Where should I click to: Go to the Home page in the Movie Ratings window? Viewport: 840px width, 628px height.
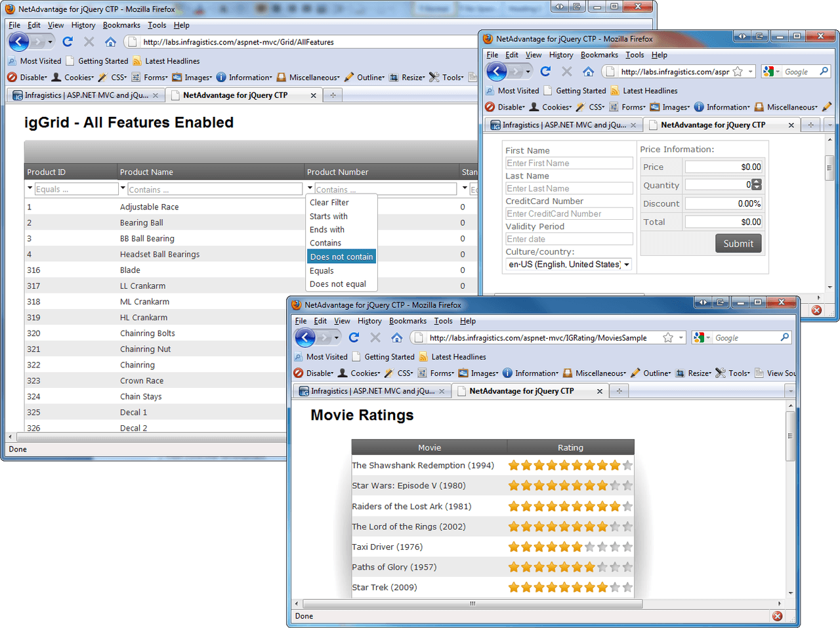coord(397,338)
